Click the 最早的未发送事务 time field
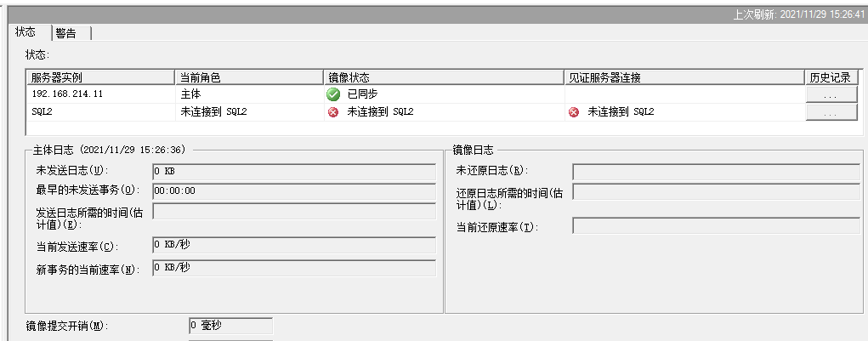 pyautogui.click(x=293, y=190)
